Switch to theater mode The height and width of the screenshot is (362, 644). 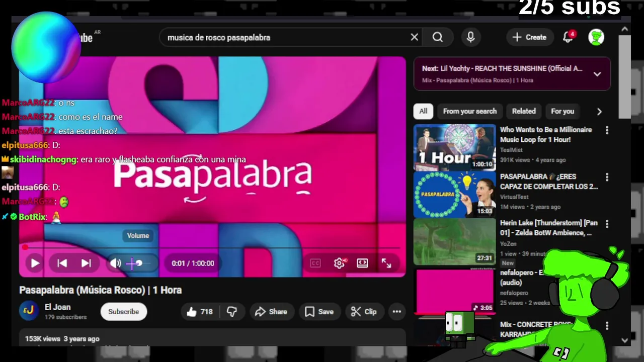(362, 263)
